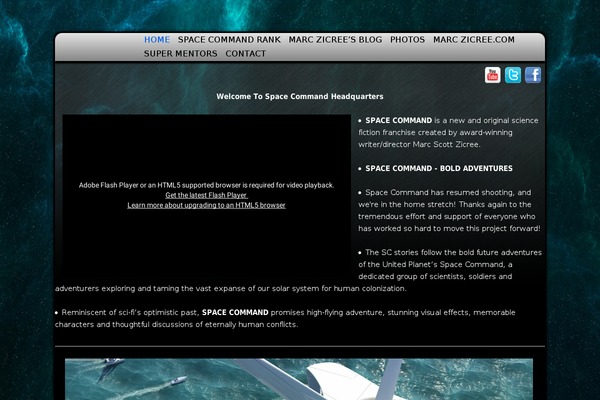Open the SPACE COMMAND RANK page
This screenshot has height=400, width=600.
click(x=230, y=40)
